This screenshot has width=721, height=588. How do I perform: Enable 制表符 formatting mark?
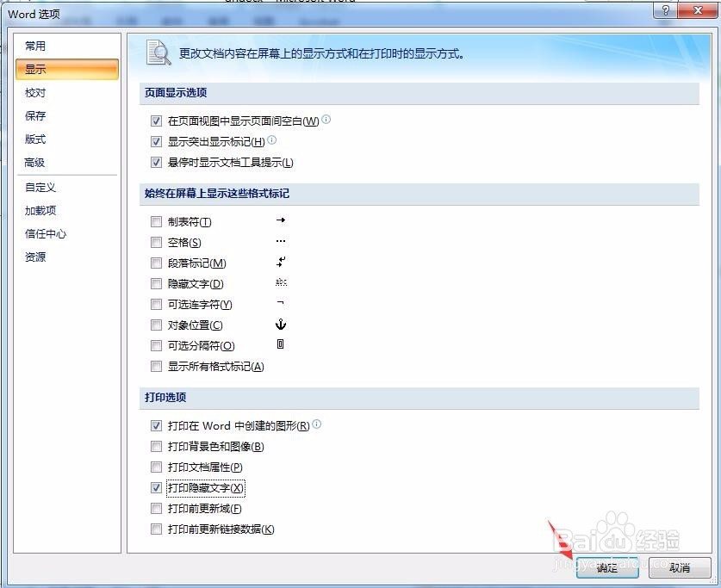[x=156, y=222]
